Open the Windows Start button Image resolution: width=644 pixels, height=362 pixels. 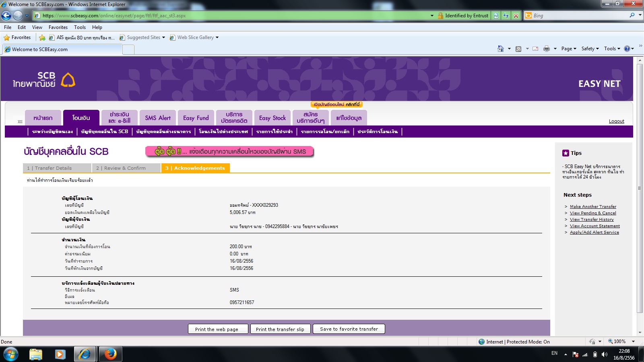point(10,354)
